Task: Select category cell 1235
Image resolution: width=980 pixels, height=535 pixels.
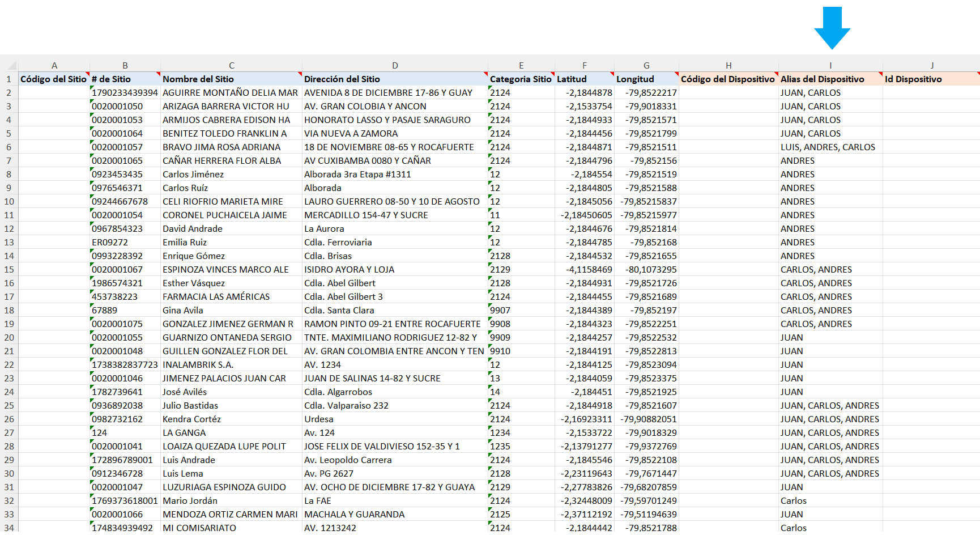Action: click(521, 446)
